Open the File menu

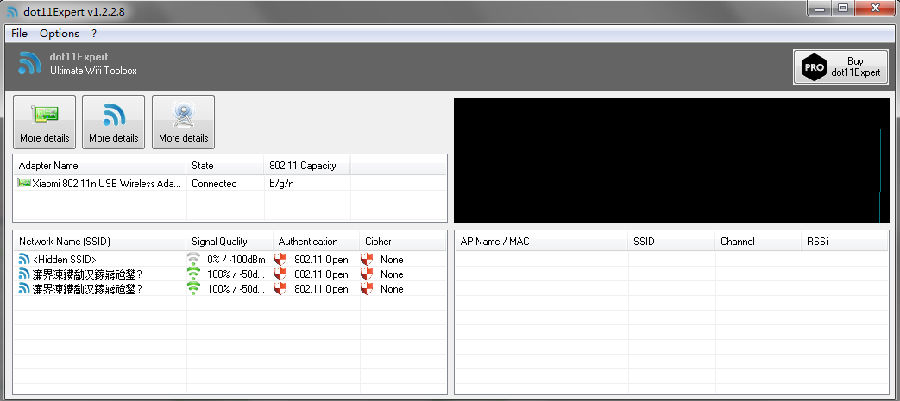[19, 33]
